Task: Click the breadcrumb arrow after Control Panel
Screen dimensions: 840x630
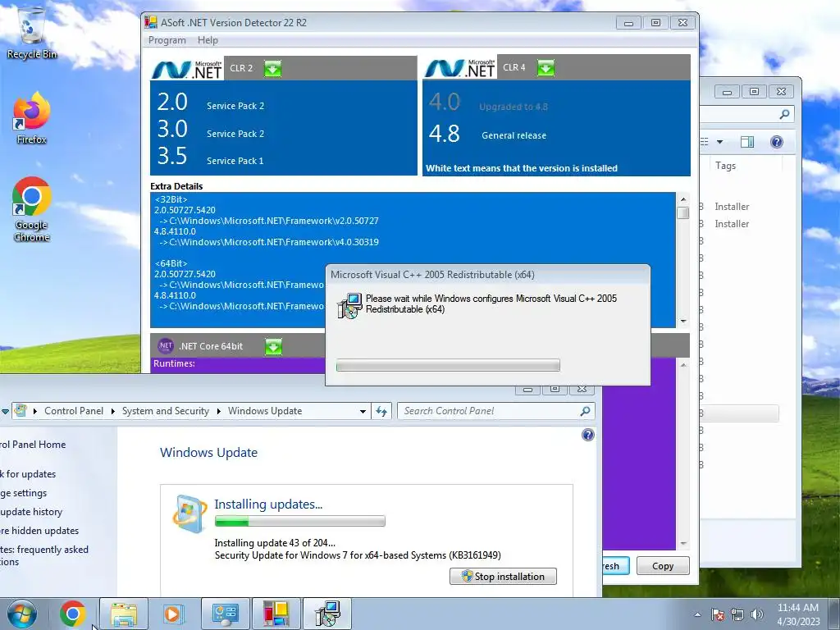Action: [113, 412]
